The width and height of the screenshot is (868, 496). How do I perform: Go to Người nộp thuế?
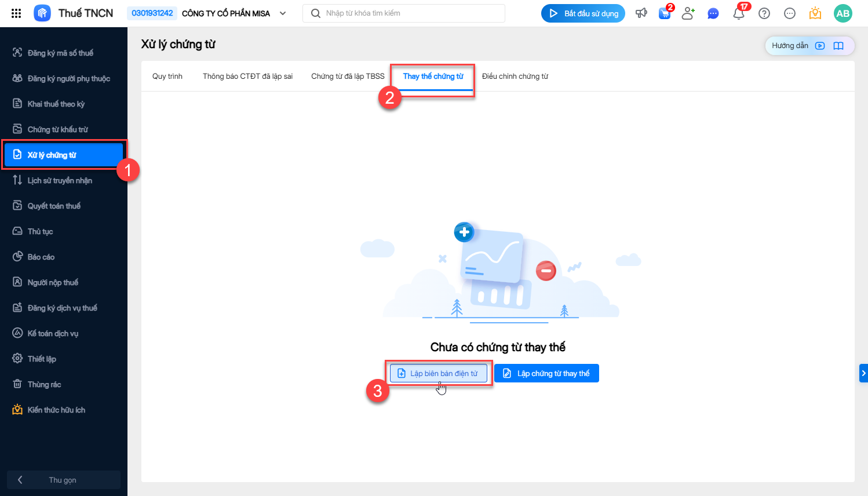pos(64,282)
